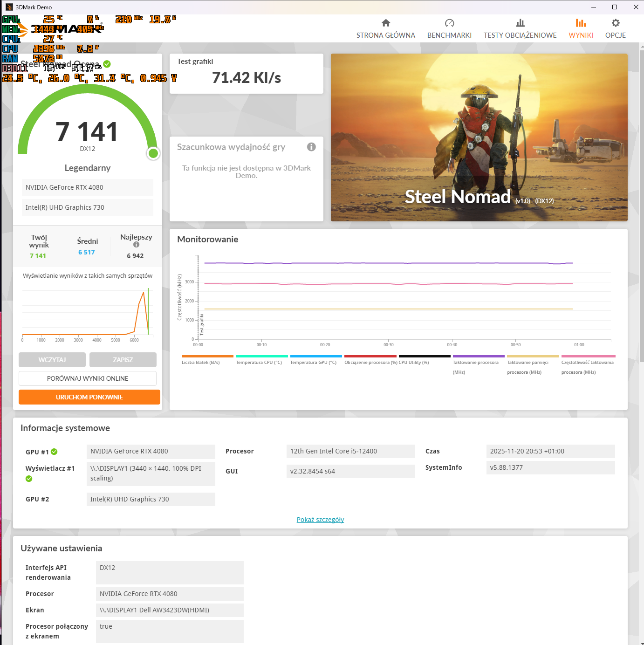The width and height of the screenshot is (644, 645).
Task: Click the home icon for Strona Główna
Action: pos(385,23)
